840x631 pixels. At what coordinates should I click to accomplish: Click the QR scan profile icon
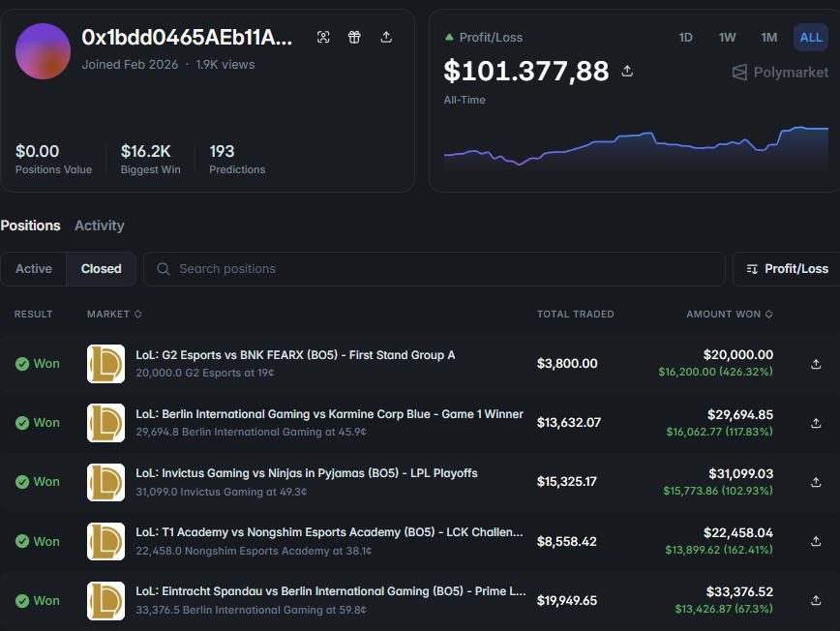pyautogui.click(x=323, y=37)
